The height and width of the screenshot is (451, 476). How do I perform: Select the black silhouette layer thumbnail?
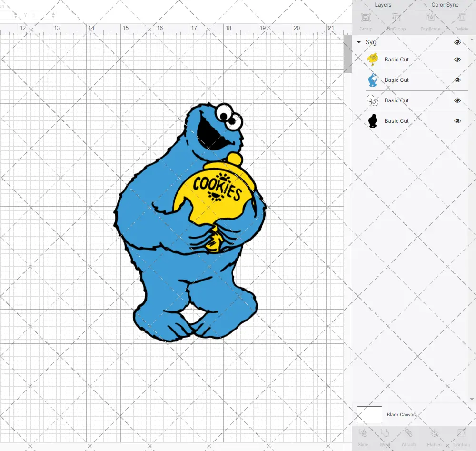pos(373,121)
